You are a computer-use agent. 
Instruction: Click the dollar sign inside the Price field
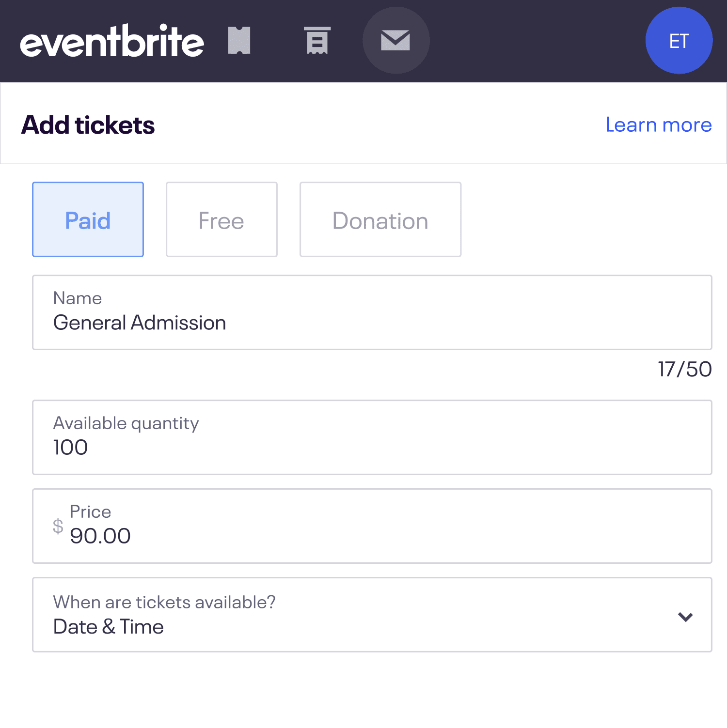pyautogui.click(x=58, y=527)
